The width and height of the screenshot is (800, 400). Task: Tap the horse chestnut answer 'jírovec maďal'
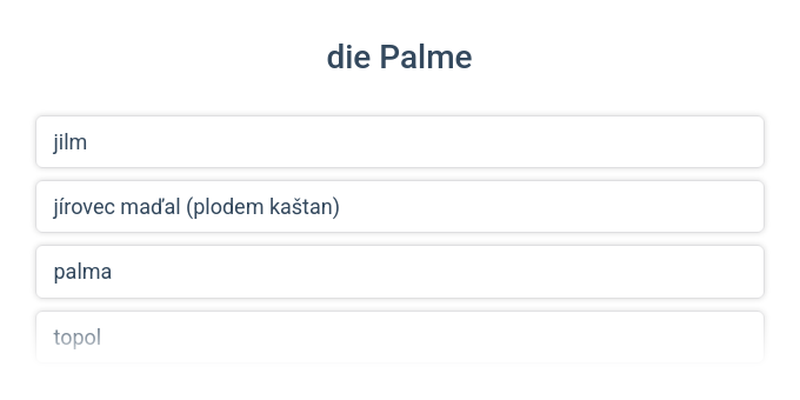(400, 207)
